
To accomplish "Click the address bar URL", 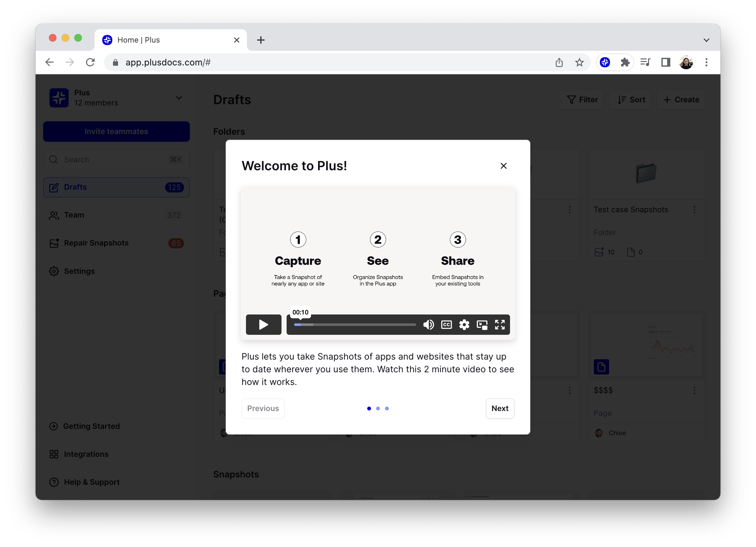I will [168, 62].
